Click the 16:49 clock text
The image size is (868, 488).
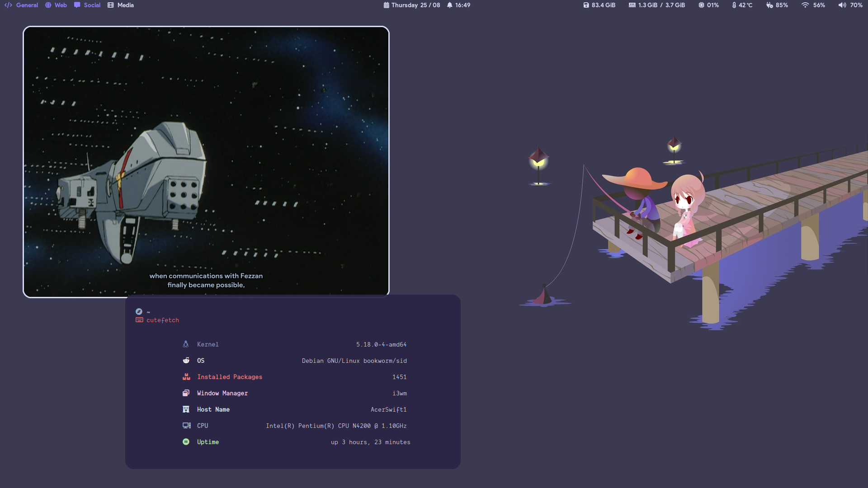coord(462,5)
